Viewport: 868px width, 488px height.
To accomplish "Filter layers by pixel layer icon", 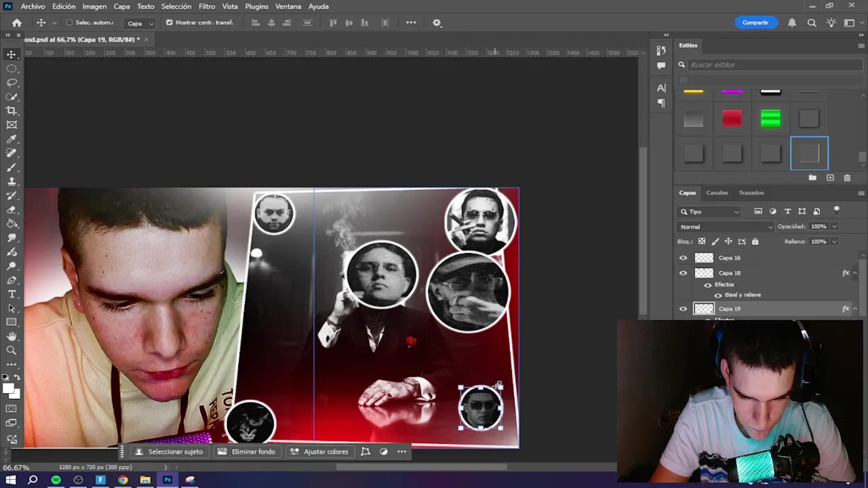I will [758, 211].
